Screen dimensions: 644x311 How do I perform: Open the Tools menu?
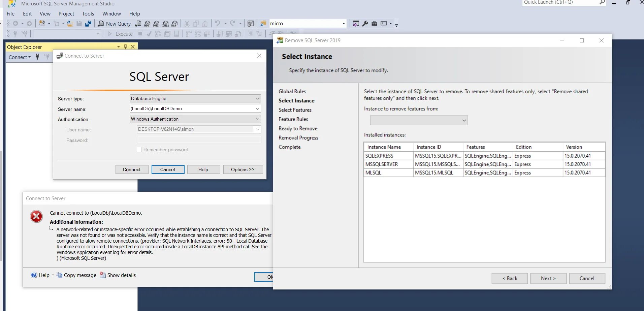(88, 14)
